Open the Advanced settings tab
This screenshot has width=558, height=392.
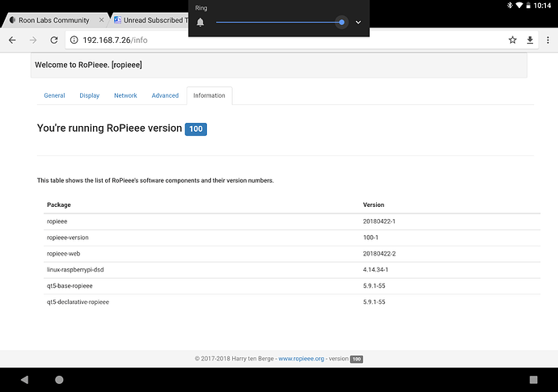(x=165, y=95)
